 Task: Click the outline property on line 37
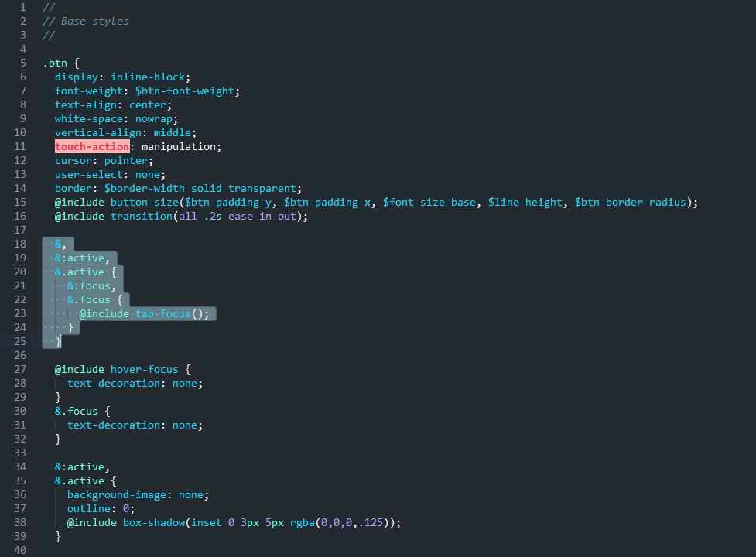pos(89,509)
